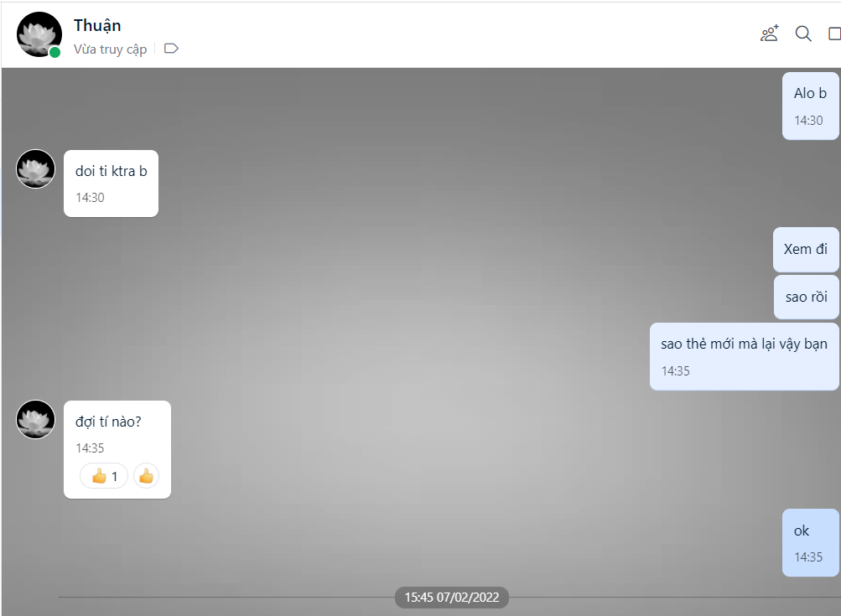Select the "sao thẻ mới mà lại vậy bạn" message
The image size is (841, 616).
click(744, 344)
